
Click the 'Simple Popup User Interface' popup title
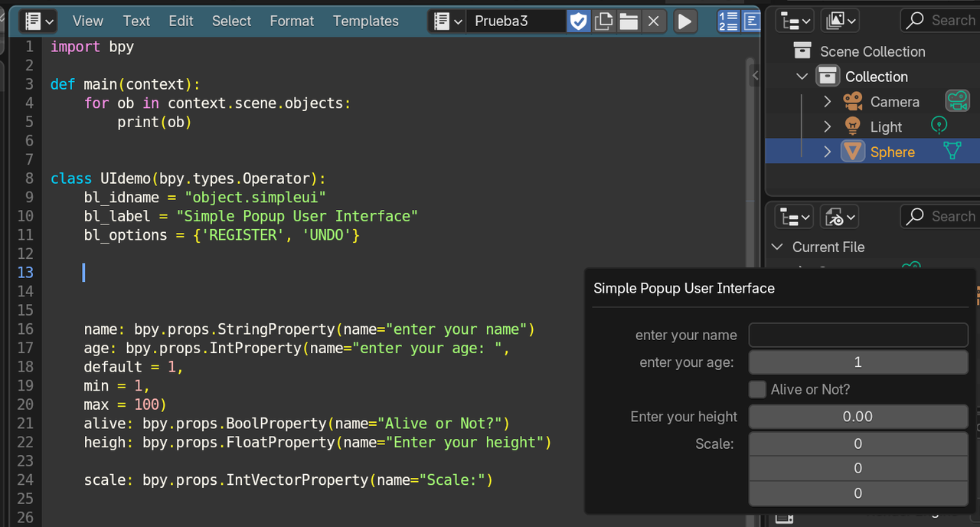click(684, 288)
